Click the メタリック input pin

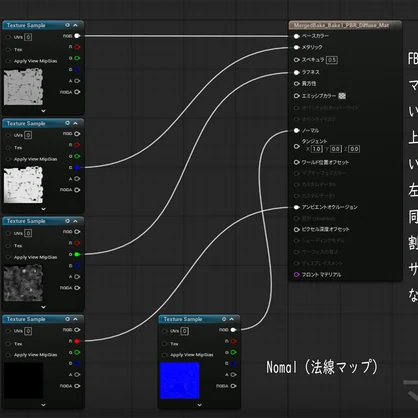pos(296,47)
